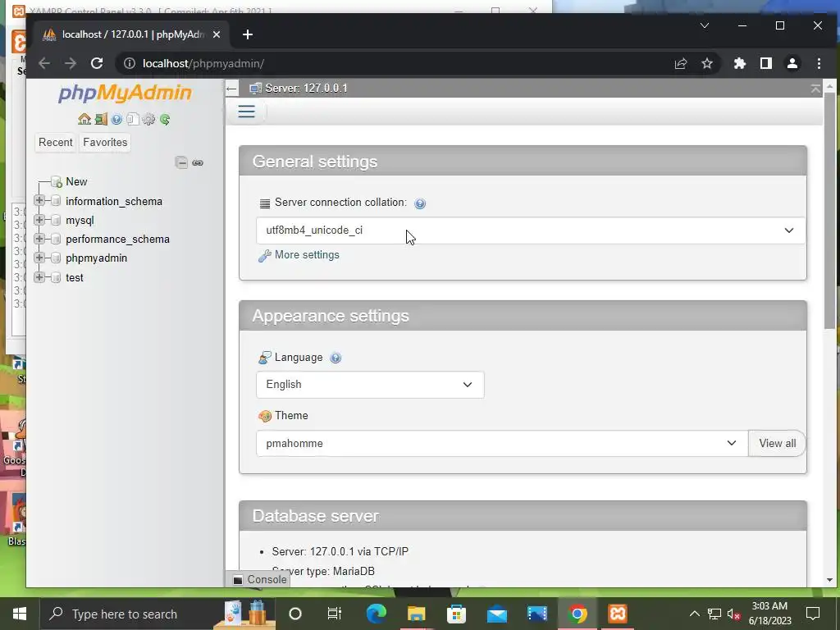Switch to the Recent tab
The image size is (840, 630).
pos(55,143)
